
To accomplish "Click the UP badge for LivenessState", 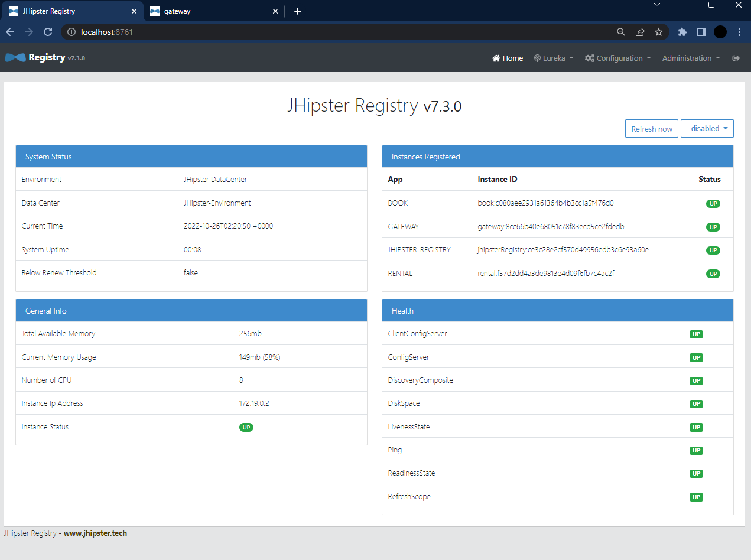I will coord(697,428).
